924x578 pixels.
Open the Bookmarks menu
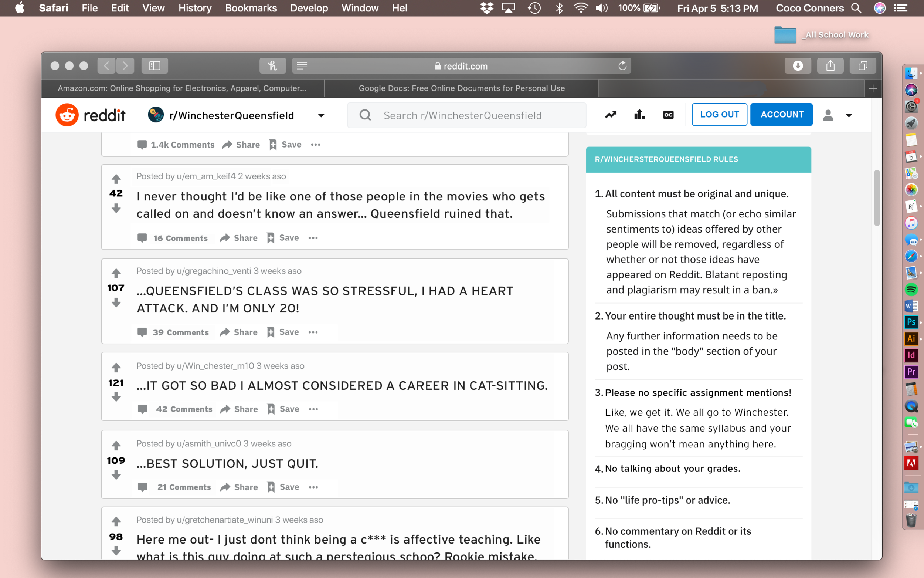pyautogui.click(x=251, y=8)
